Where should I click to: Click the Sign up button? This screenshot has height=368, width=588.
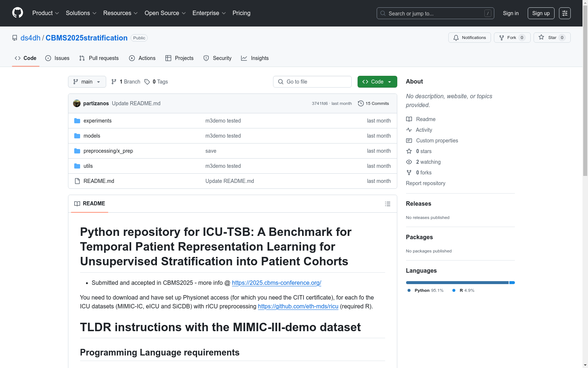[x=541, y=13]
